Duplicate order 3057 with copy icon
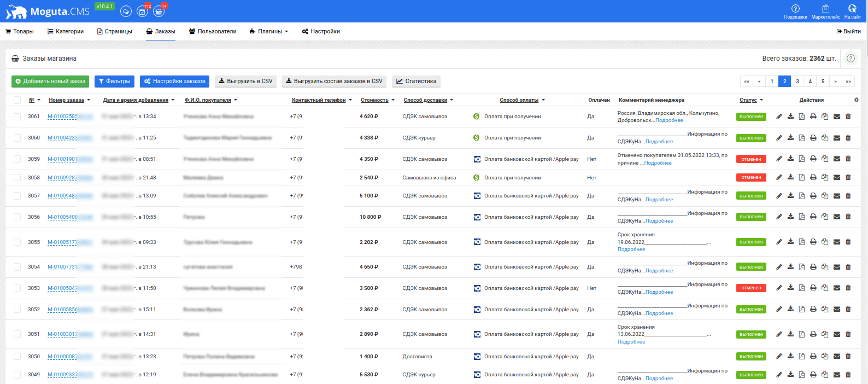 click(x=825, y=196)
